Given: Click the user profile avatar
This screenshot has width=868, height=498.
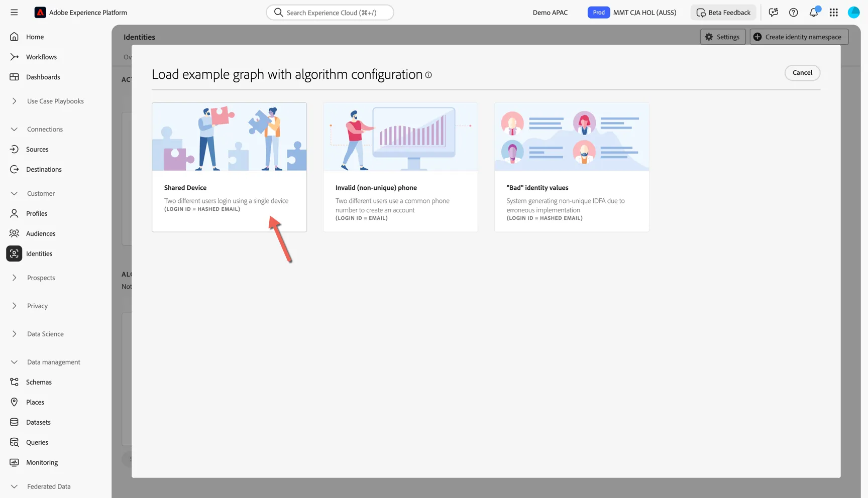Looking at the screenshot, I should click(854, 13).
